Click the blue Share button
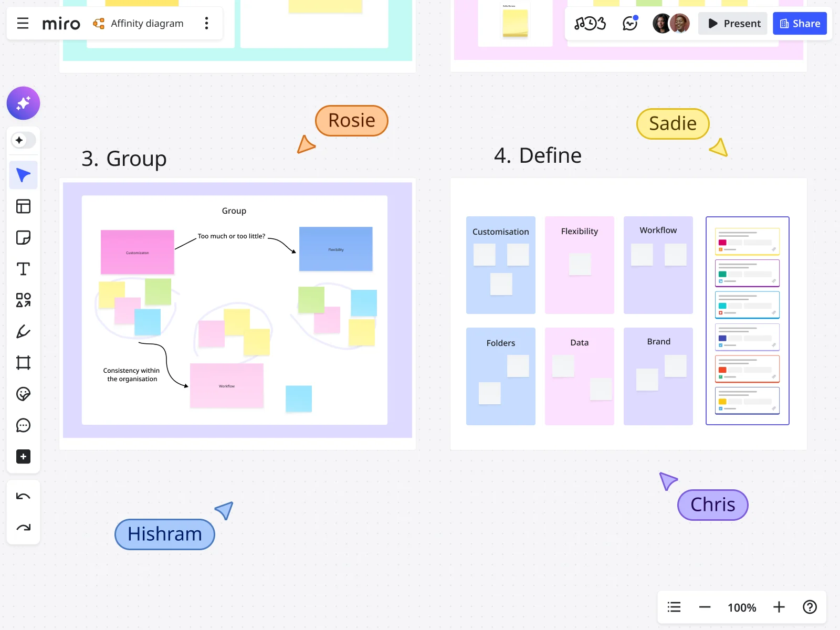840x630 pixels. coord(800,23)
